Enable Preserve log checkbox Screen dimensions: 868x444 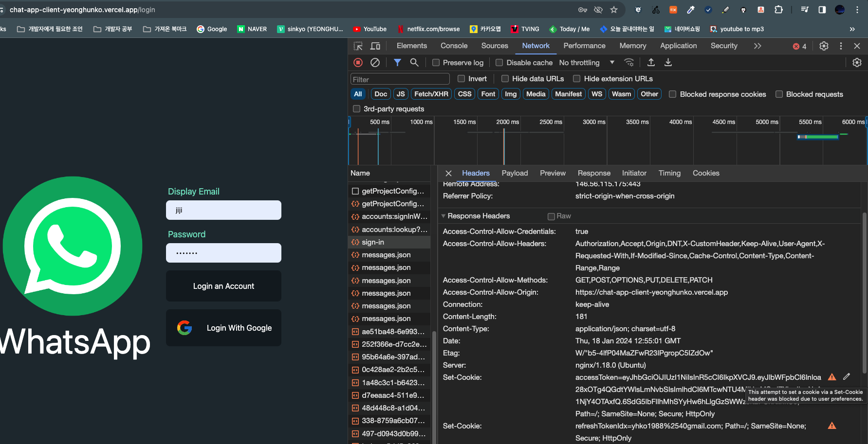pos(436,63)
